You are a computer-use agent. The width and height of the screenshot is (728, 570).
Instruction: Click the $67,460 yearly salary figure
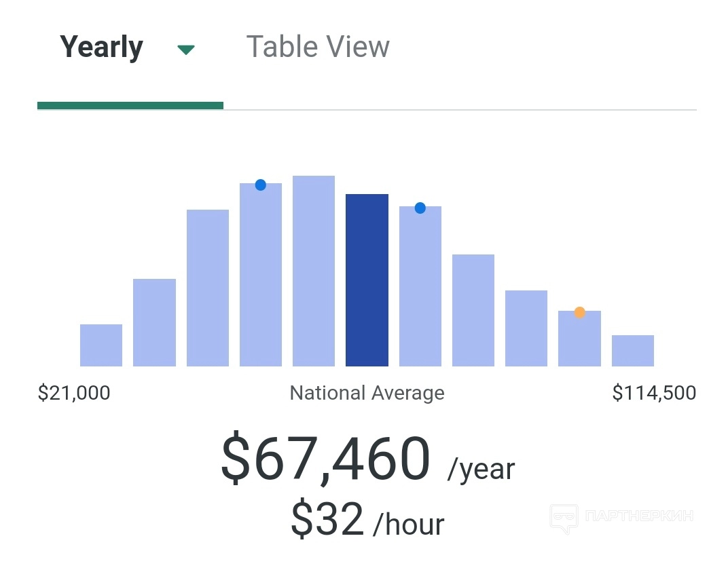point(326,459)
